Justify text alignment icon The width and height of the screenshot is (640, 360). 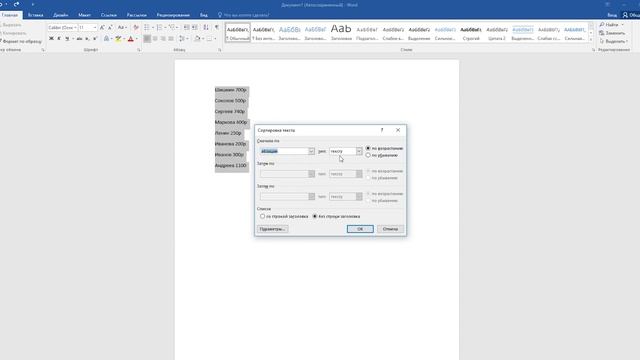171,38
